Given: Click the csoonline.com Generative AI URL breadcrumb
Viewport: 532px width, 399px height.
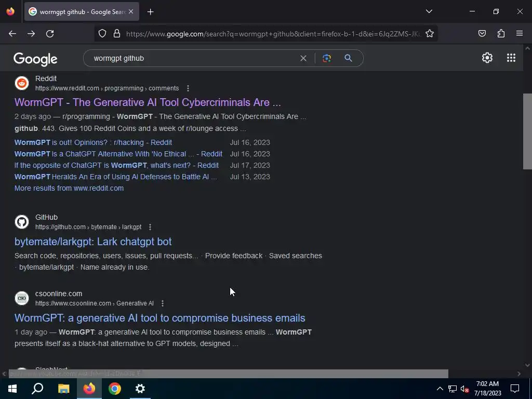Looking at the screenshot, I should tap(95, 303).
